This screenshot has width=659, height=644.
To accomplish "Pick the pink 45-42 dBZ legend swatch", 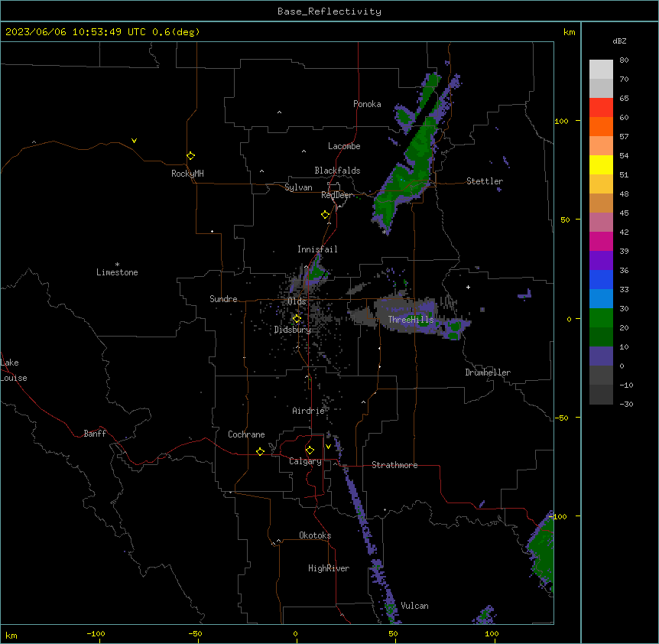I will tap(601, 223).
